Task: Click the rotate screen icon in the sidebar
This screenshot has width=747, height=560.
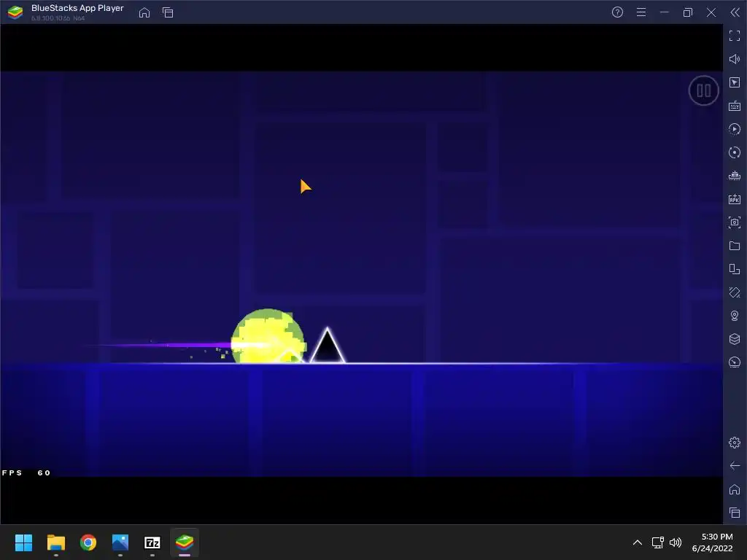Action: coord(735,269)
